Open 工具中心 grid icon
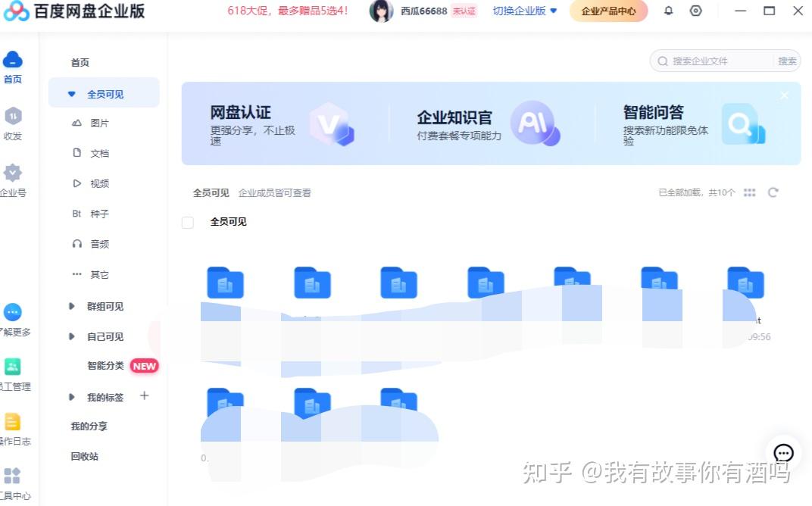 click(12, 476)
